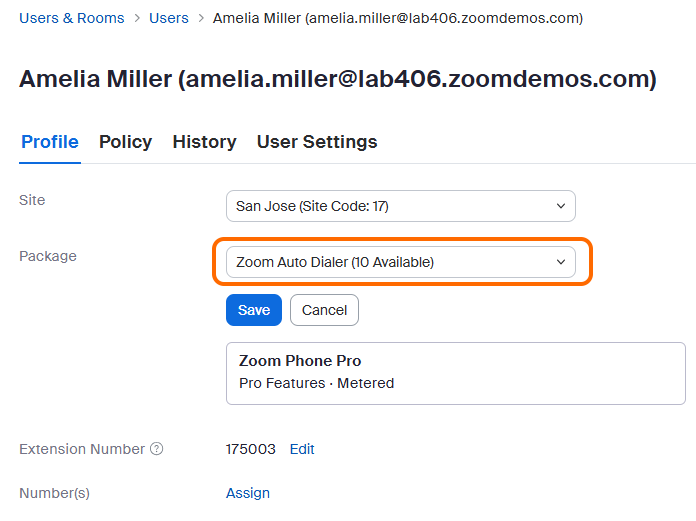Click the chevron arrow in Site dropdown

click(x=560, y=206)
